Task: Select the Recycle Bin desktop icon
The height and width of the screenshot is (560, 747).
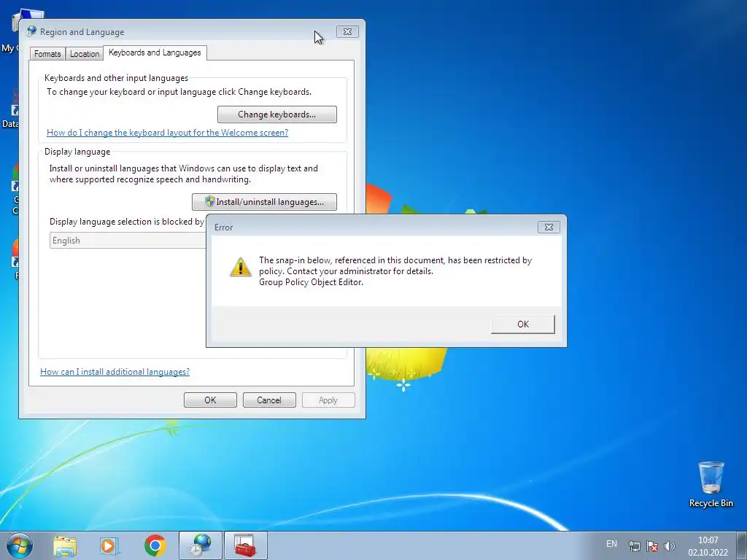Action: (x=711, y=484)
